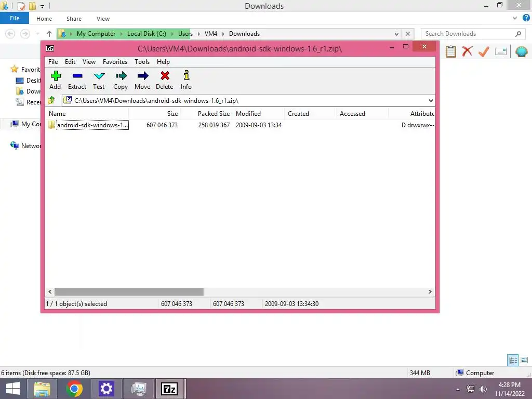Click the scroll right arrow in 7-Zip

pos(430,292)
